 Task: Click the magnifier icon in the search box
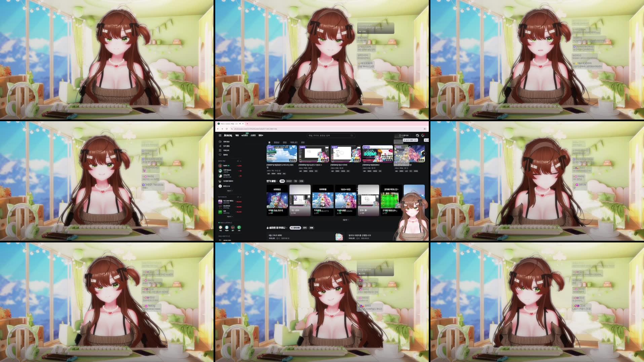pyautogui.click(x=352, y=135)
